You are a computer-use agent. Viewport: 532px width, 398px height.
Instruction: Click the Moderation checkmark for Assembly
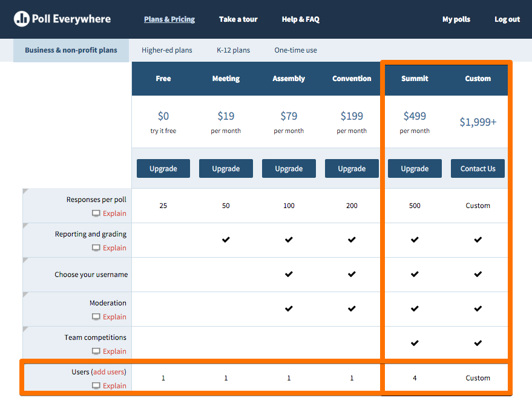point(289,308)
